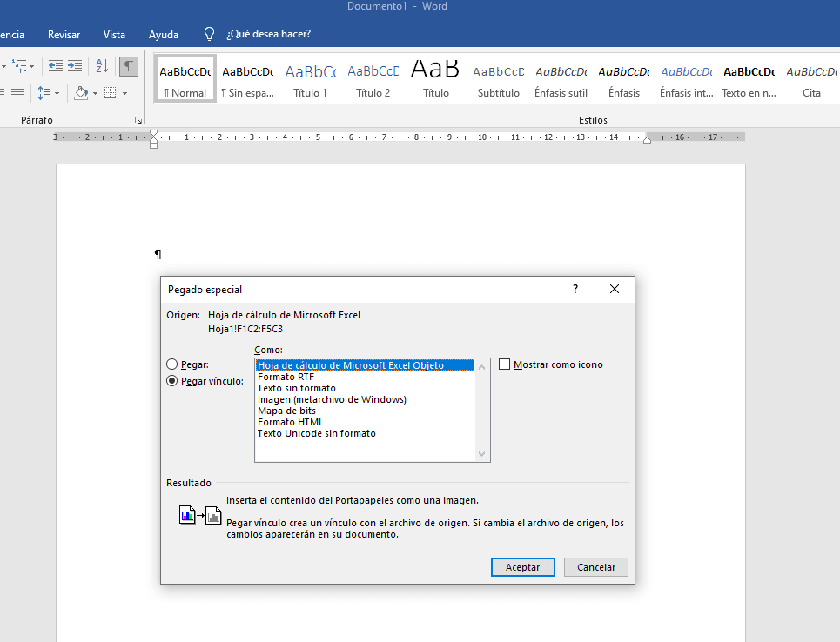Open the Vista ribbon tab
This screenshot has height=642, width=840.
[x=114, y=34]
